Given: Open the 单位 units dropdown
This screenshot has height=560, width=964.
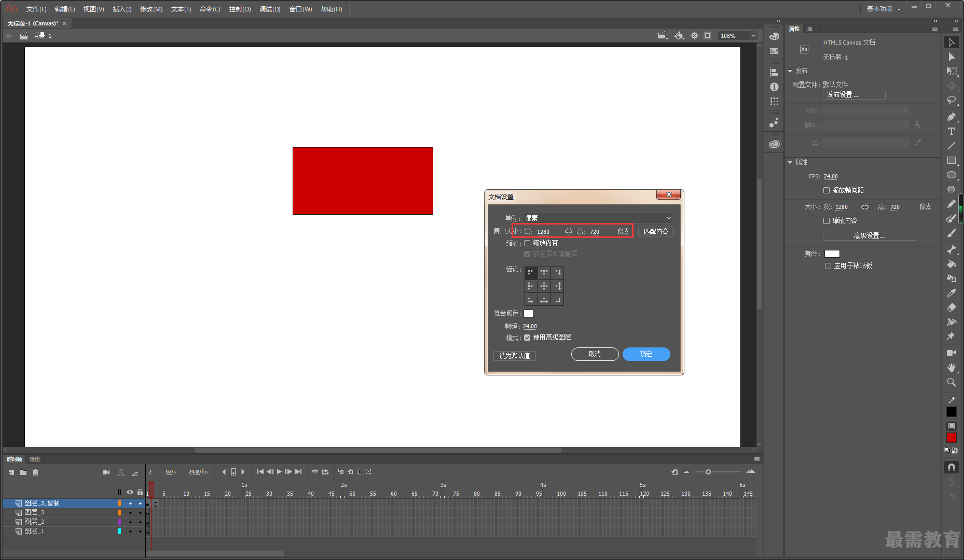Looking at the screenshot, I should click(x=598, y=218).
